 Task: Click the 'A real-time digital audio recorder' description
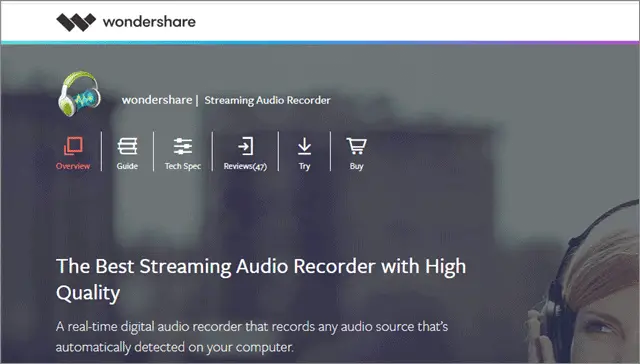pos(252,337)
